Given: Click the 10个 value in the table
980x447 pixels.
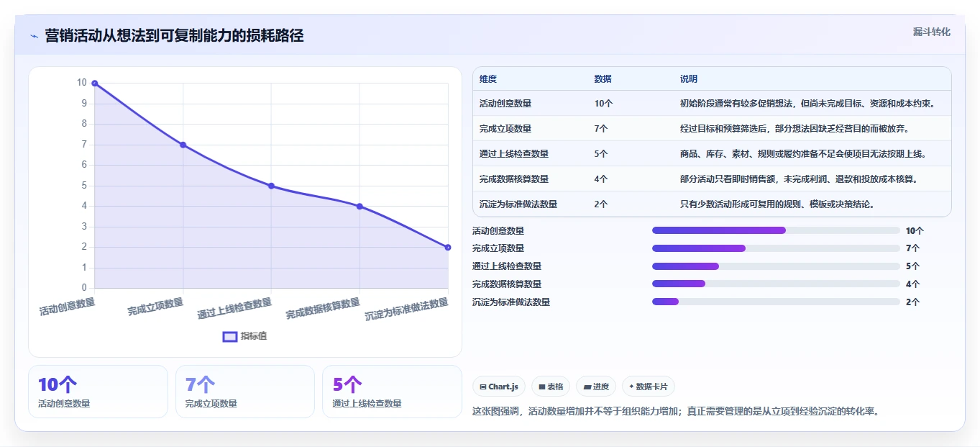Looking at the screenshot, I should click(604, 104).
